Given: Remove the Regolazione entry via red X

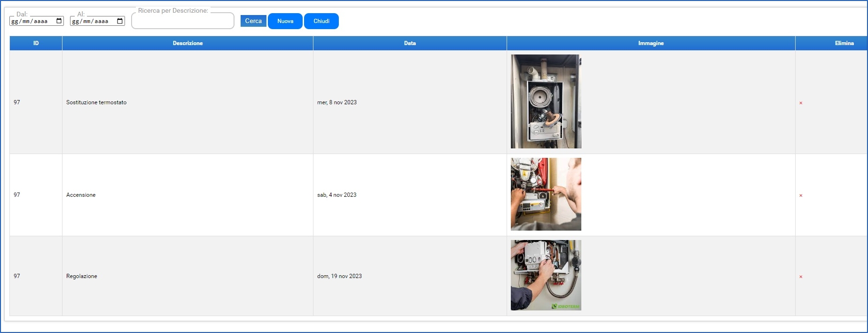Looking at the screenshot, I should [x=801, y=277].
